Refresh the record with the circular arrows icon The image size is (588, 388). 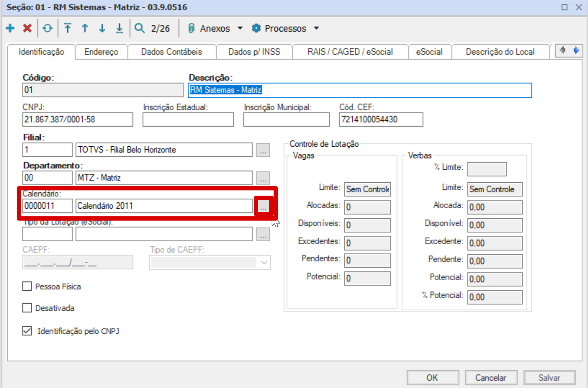pyautogui.click(x=47, y=28)
